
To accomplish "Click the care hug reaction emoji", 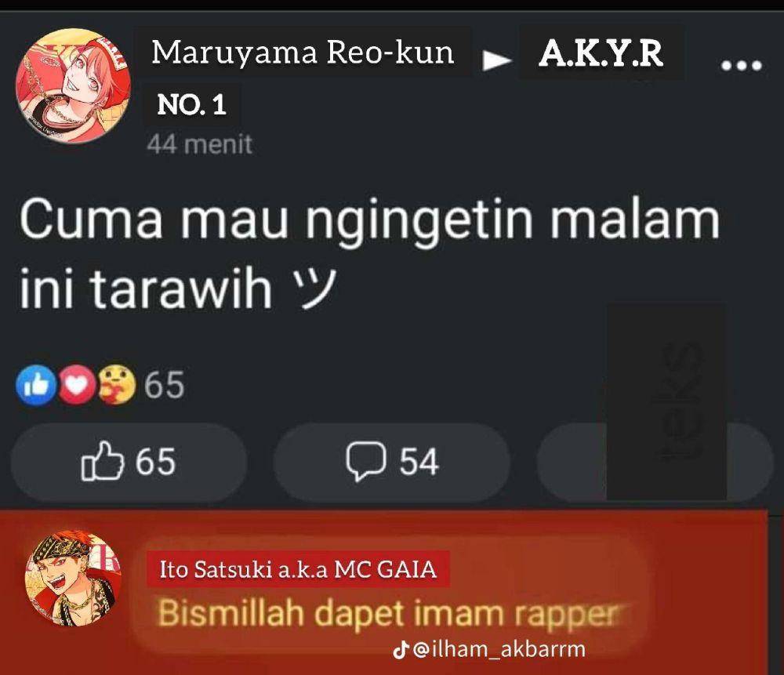I will point(116,384).
